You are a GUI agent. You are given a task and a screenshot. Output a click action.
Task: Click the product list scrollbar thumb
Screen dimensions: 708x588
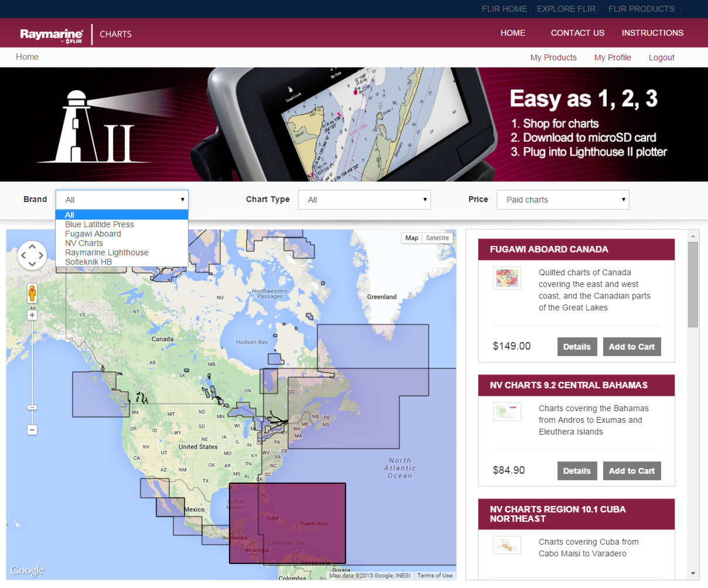tap(693, 284)
